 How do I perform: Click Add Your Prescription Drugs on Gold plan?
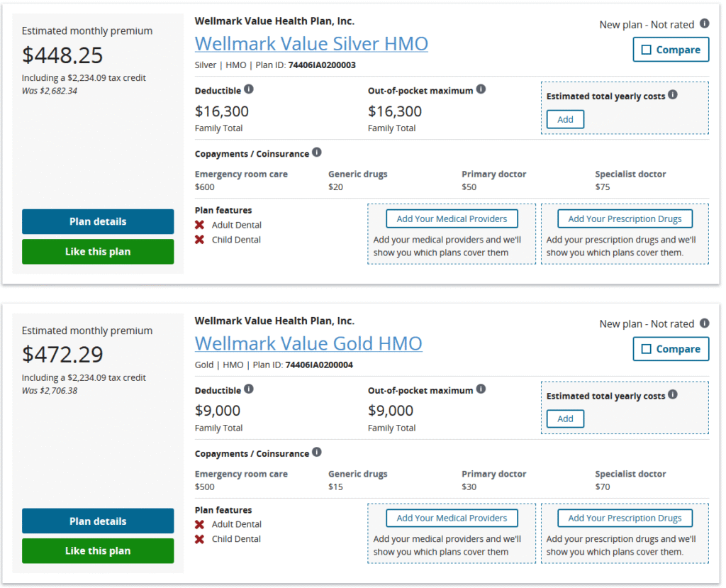point(625,518)
